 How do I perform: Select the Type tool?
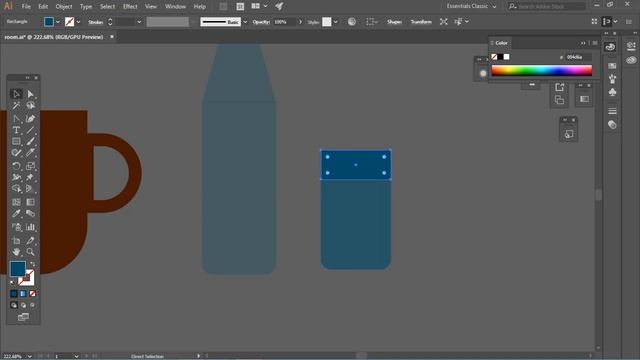(16, 130)
